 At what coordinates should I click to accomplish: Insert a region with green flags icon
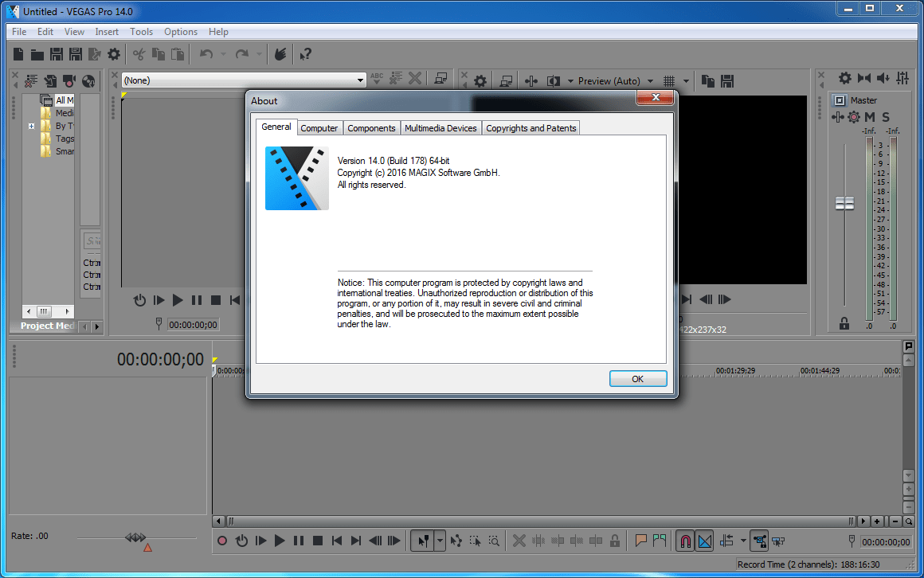coord(660,541)
